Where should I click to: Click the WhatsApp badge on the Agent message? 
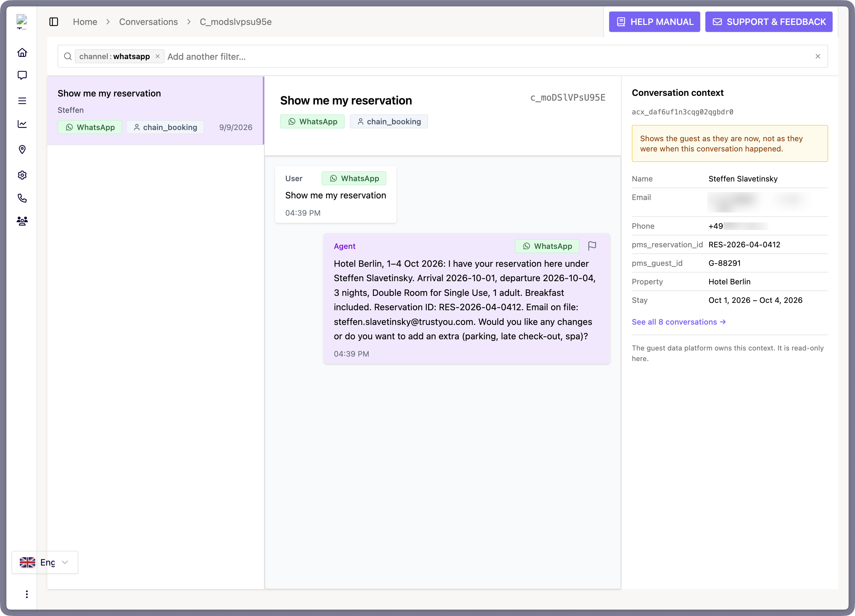click(x=547, y=246)
